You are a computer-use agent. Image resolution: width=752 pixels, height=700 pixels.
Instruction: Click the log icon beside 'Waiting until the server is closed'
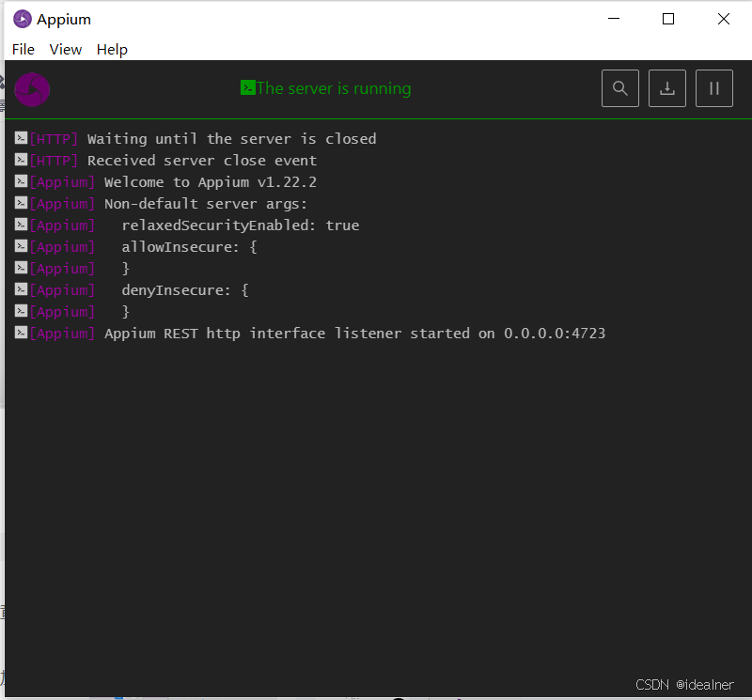point(21,138)
